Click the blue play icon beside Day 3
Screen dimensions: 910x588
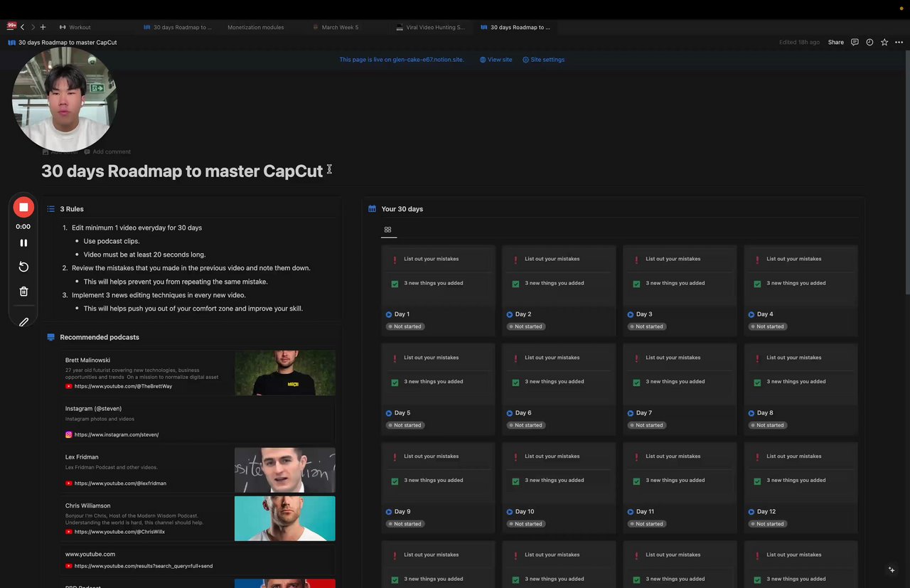pos(631,314)
